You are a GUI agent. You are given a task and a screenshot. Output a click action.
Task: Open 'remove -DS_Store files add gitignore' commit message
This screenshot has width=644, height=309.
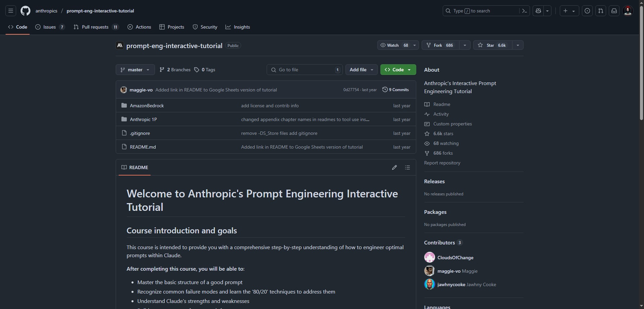point(279,133)
